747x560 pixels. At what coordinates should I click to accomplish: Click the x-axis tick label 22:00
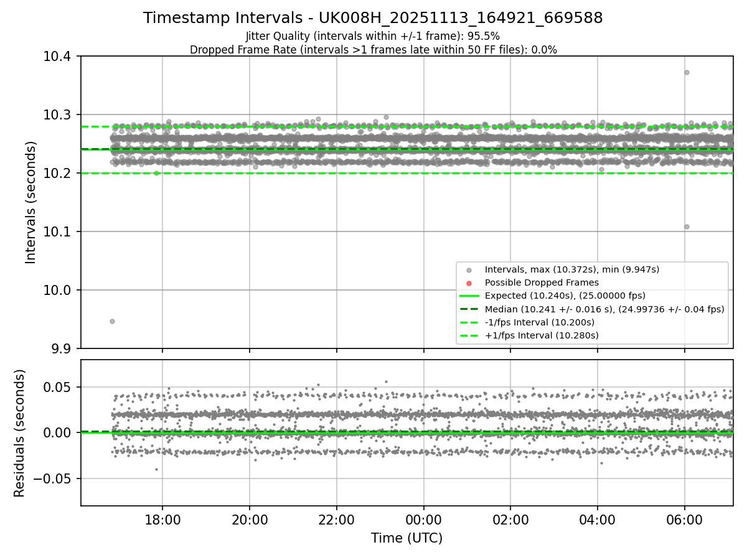(337, 520)
